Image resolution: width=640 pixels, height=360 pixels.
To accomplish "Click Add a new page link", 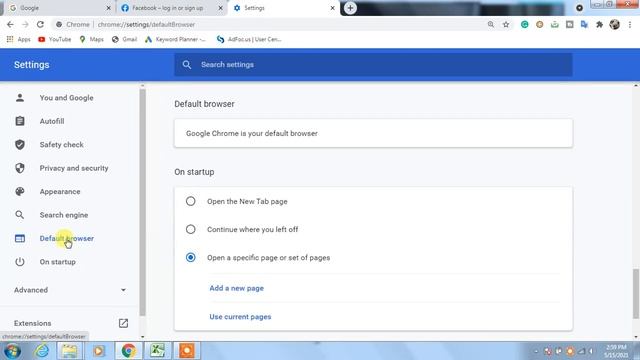I will pos(236,288).
